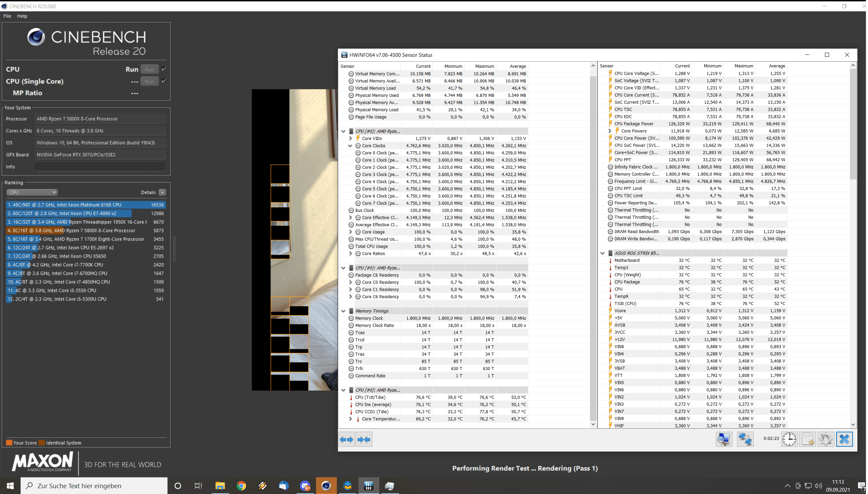Viewport: 868px width, 494px height.
Task: Expand the Core VIDs row
Action: 350,138
